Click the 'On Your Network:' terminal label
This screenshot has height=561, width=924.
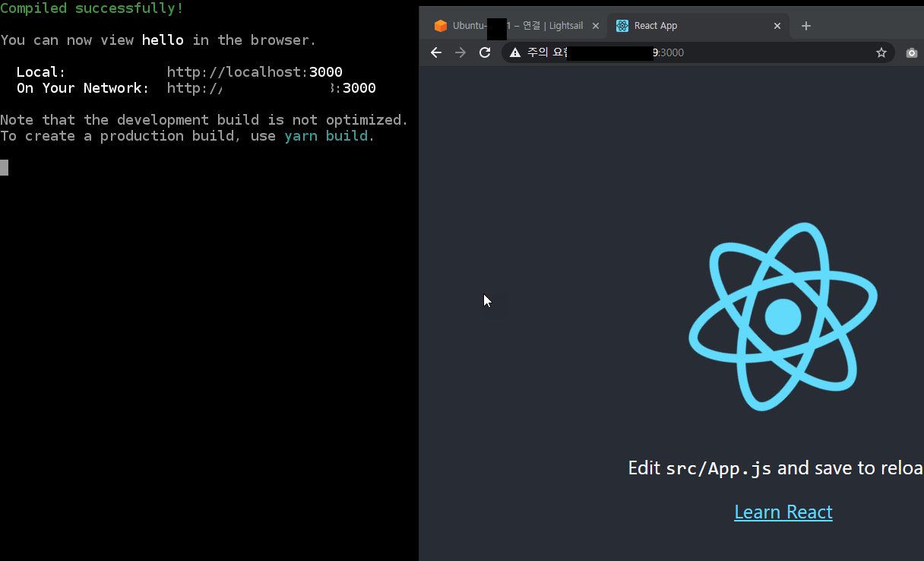[83, 88]
